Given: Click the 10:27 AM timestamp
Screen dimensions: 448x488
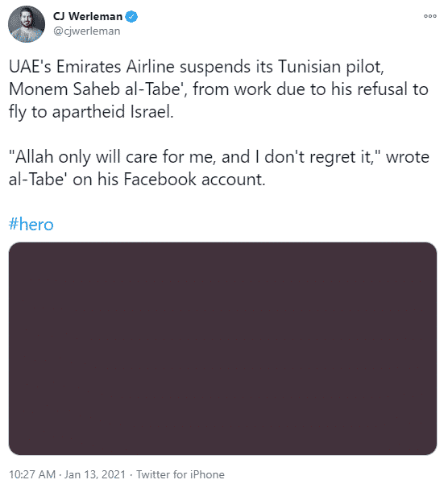Looking at the screenshot, I should (x=32, y=474).
